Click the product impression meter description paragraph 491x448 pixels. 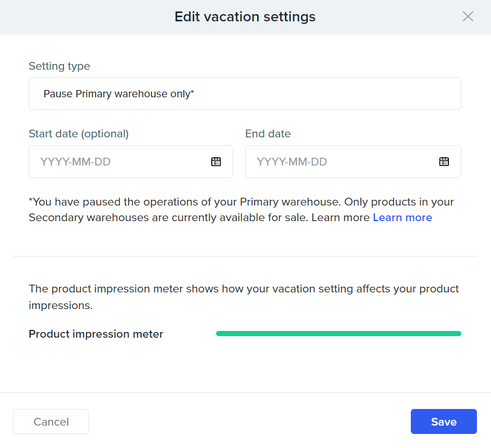[244, 297]
